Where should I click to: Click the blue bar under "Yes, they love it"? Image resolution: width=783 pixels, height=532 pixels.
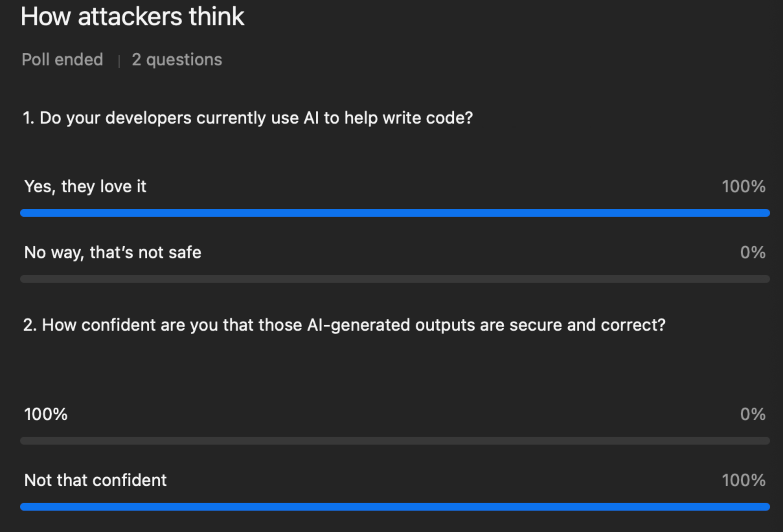pos(395,213)
